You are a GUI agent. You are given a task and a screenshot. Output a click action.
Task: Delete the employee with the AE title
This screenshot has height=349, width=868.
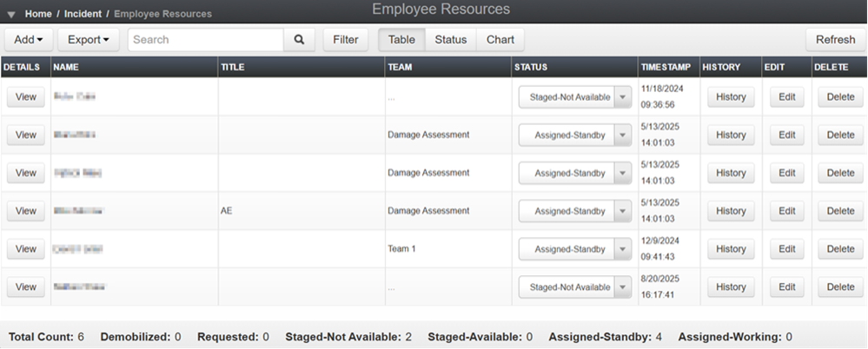point(840,211)
